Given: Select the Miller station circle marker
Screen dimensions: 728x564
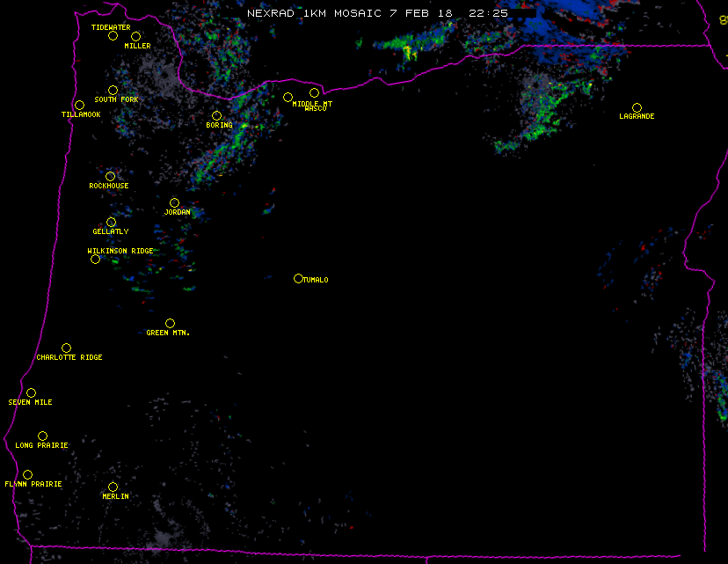Looking at the screenshot, I should tap(136, 36).
